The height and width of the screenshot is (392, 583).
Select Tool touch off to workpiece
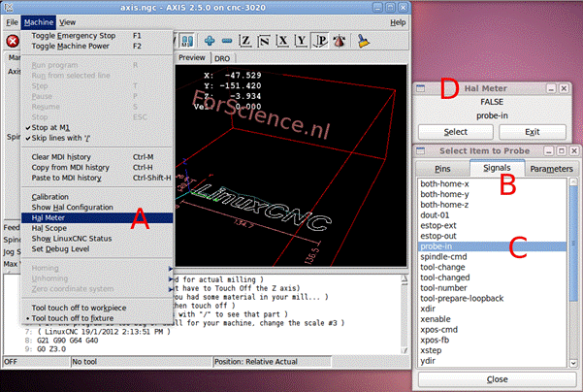pos(97,308)
